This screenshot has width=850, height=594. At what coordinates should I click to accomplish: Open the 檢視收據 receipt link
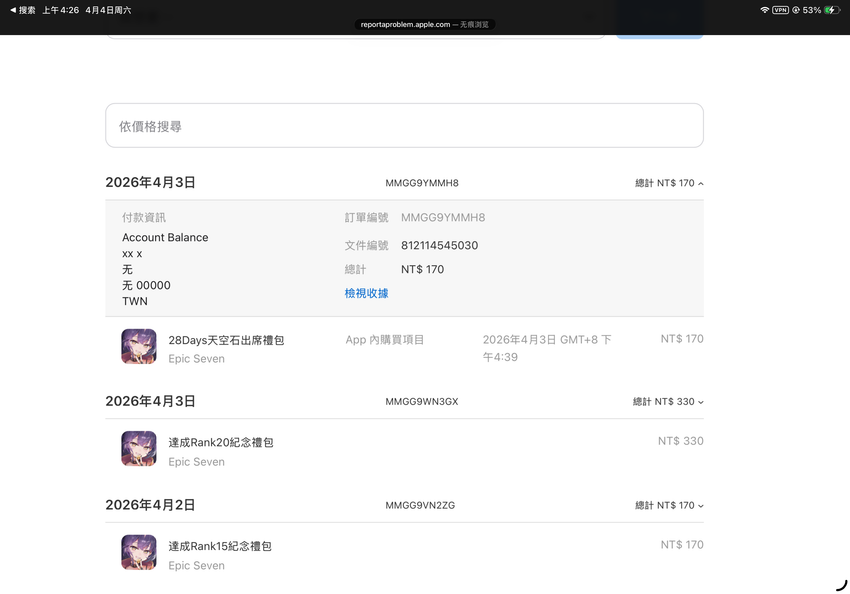pyautogui.click(x=366, y=293)
